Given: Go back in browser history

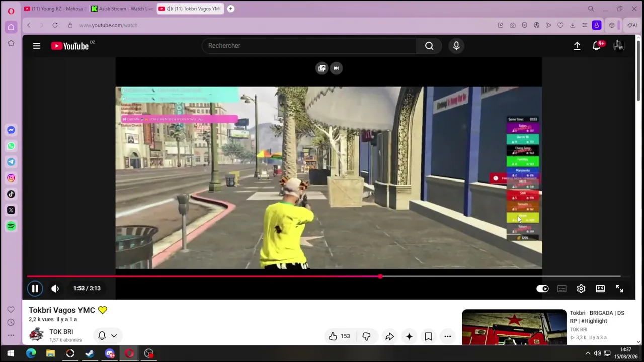Looking at the screenshot, I should pyautogui.click(x=29, y=25).
